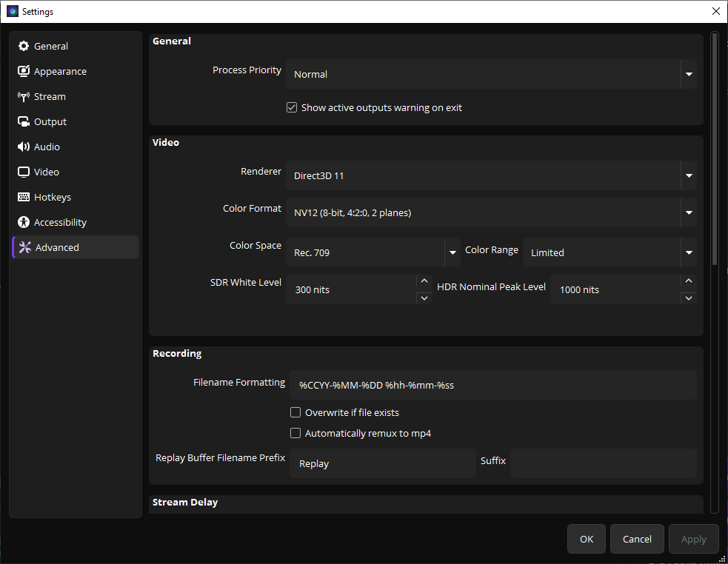Open the Stream settings label
The width and height of the screenshot is (728, 564).
coord(50,96)
